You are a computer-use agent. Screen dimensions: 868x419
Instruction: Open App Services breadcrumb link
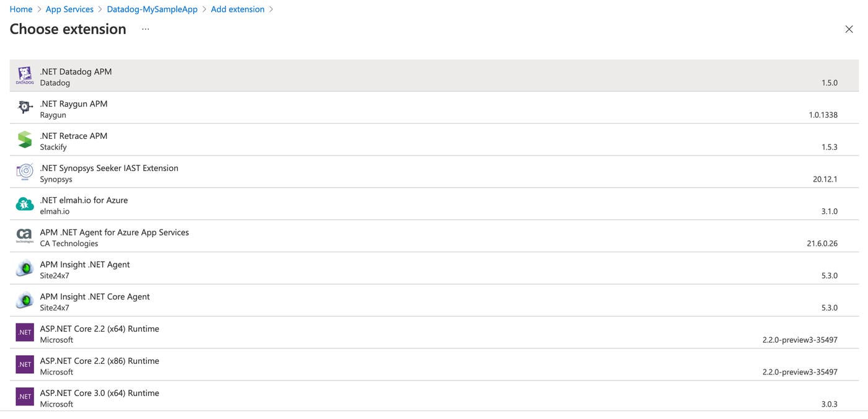pos(69,9)
